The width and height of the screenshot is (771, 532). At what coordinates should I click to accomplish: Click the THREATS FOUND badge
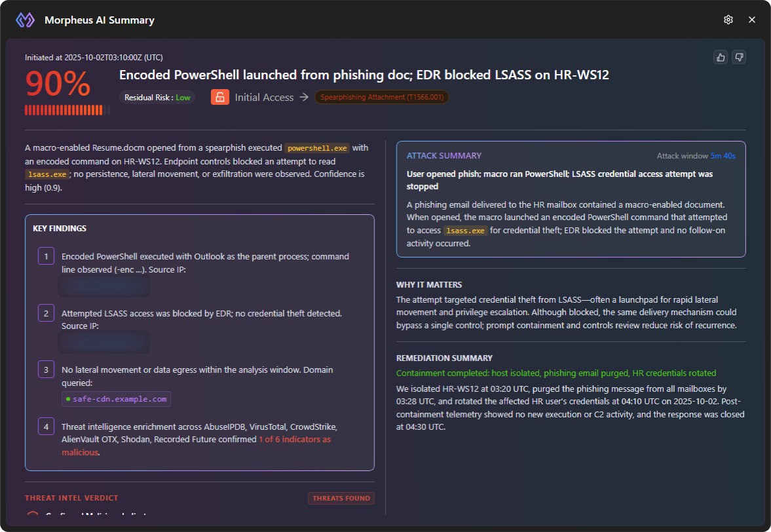[x=341, y=498]
